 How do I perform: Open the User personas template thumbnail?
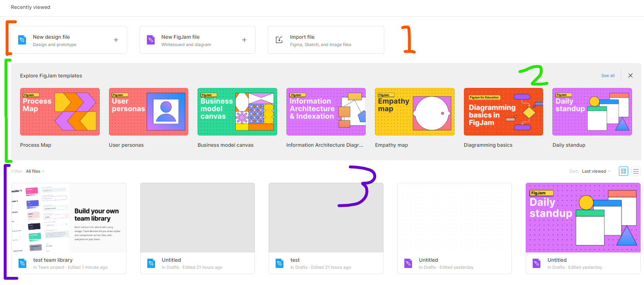click(148, 112)
